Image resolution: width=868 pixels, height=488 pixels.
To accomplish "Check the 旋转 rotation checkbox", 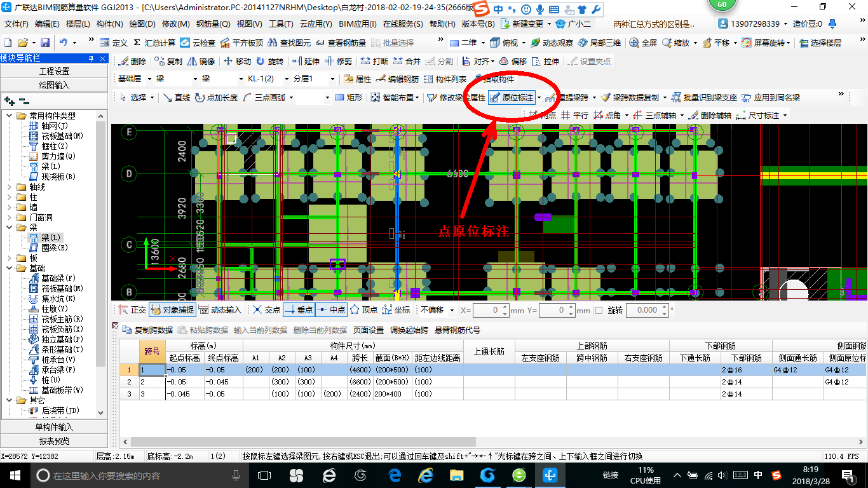I will click(x=599, y=310).
